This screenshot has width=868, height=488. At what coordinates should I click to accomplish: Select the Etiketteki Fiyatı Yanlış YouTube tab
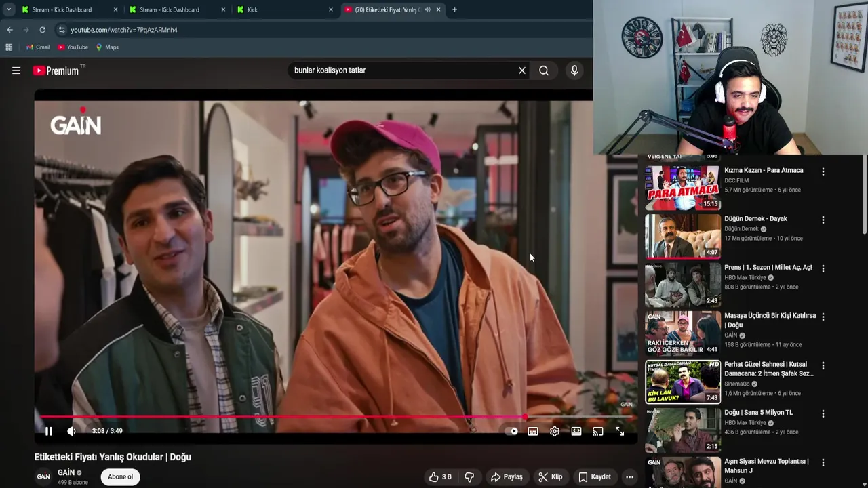(387, 9)
